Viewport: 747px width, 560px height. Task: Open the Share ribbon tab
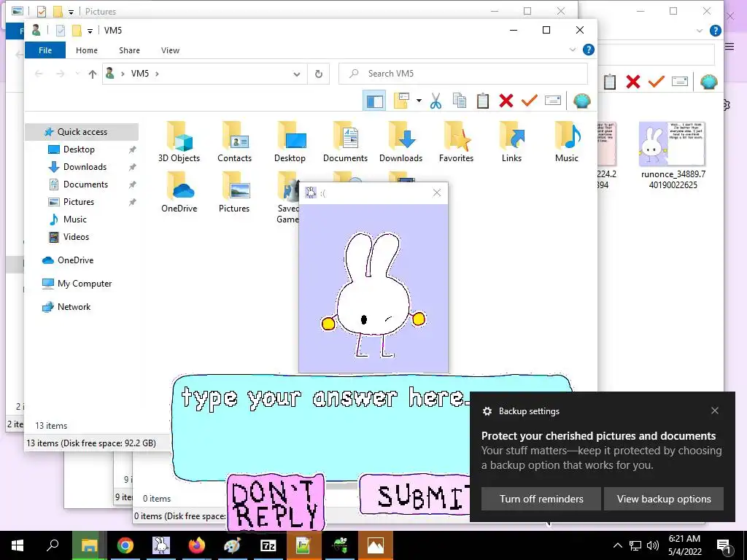[130, 50]
